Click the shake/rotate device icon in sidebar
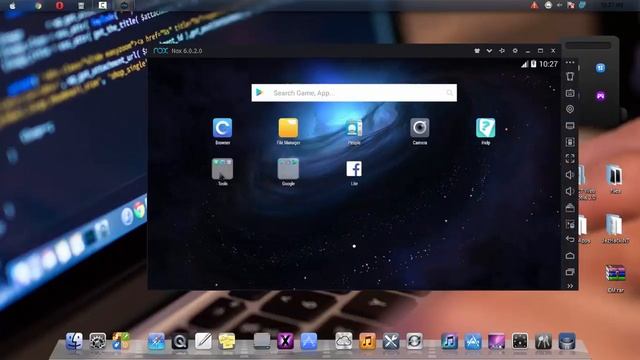This screenshot has width=640, height=360. coord(570,142)
